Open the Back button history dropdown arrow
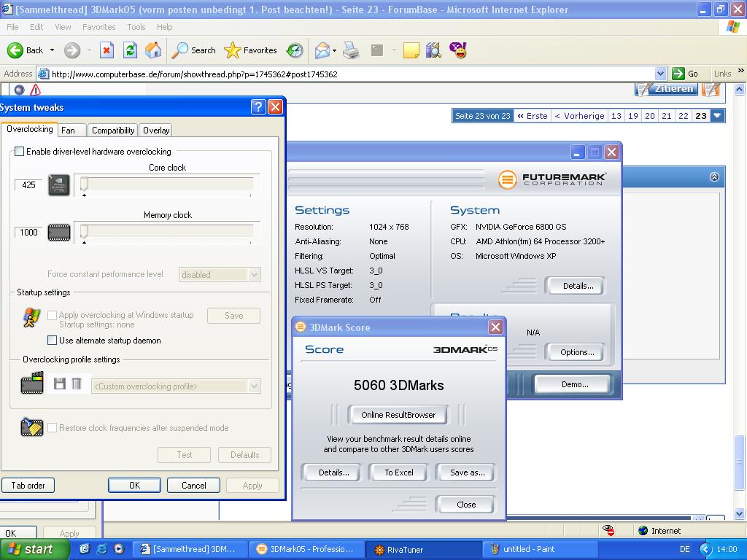747x560 pixels. 52,50
